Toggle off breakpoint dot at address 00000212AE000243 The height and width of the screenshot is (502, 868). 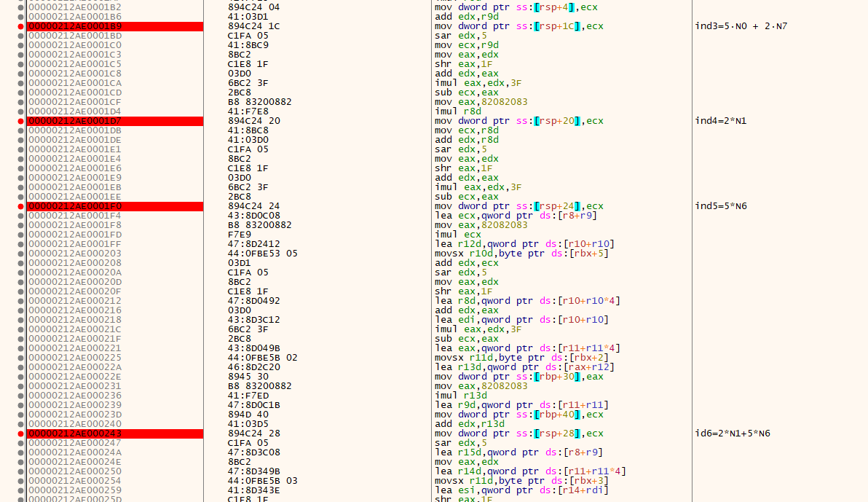click(x=21, y=434)
